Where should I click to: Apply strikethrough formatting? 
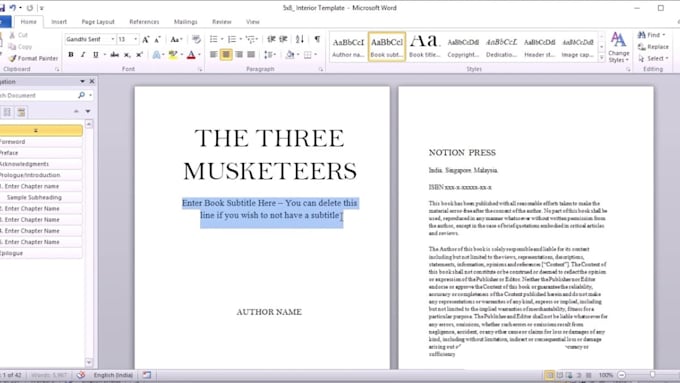click(114, 55)
